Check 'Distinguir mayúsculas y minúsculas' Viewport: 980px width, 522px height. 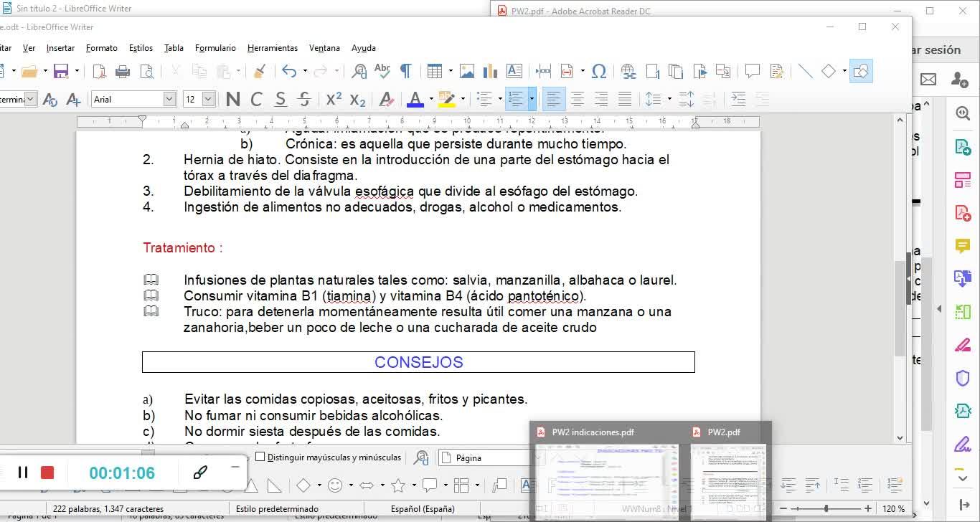point(260,457)
